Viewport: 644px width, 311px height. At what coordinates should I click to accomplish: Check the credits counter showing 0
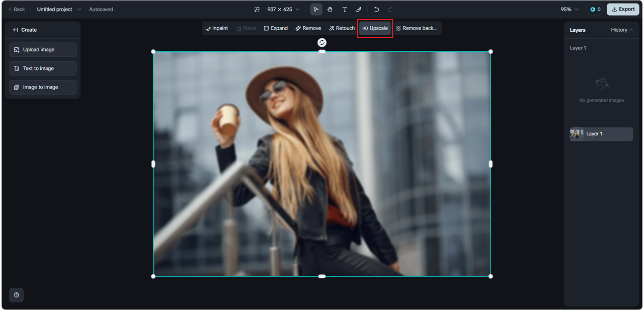[595, 9]
